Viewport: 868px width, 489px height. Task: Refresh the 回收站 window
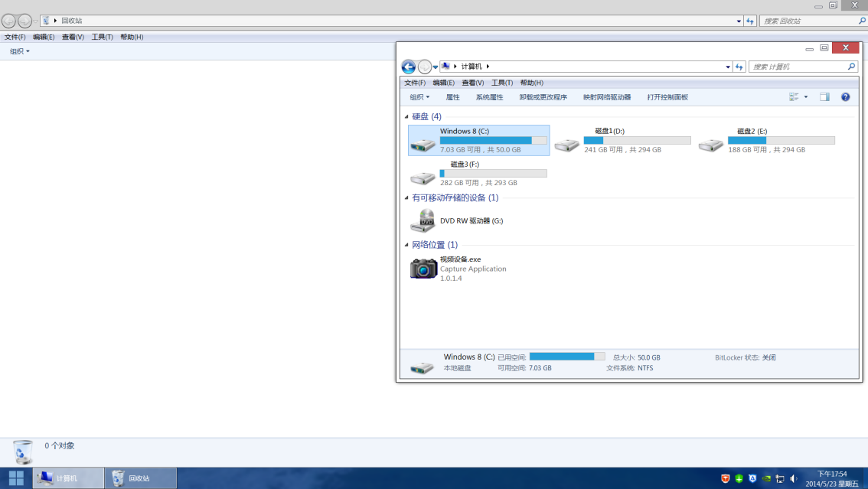(x=750, y=21)
